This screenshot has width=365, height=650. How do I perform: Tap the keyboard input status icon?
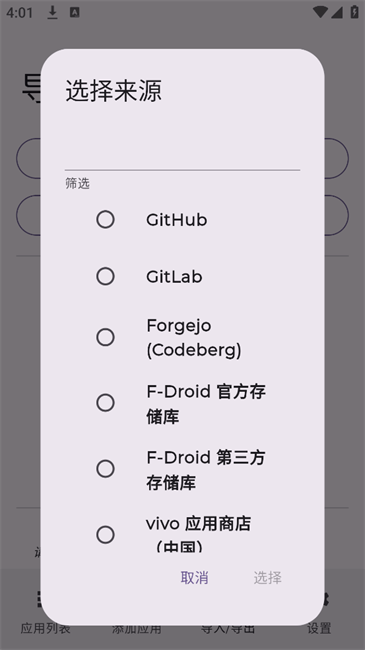point(75,12)
